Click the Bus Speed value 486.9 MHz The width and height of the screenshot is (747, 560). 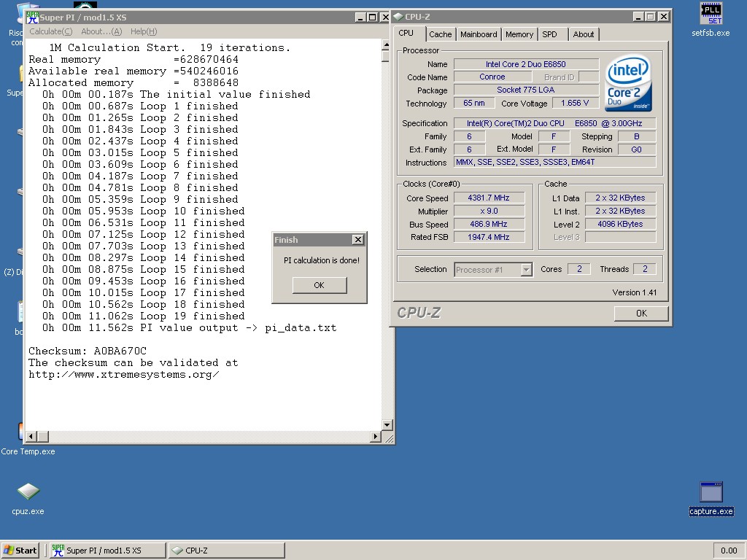point(489,224)
